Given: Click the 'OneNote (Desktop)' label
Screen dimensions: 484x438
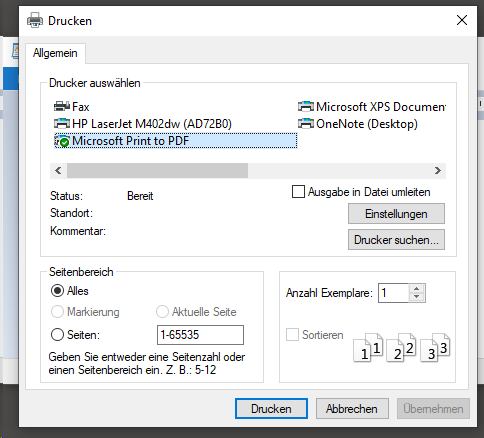Looking at the screenshot, I should [x=367, y=124].
